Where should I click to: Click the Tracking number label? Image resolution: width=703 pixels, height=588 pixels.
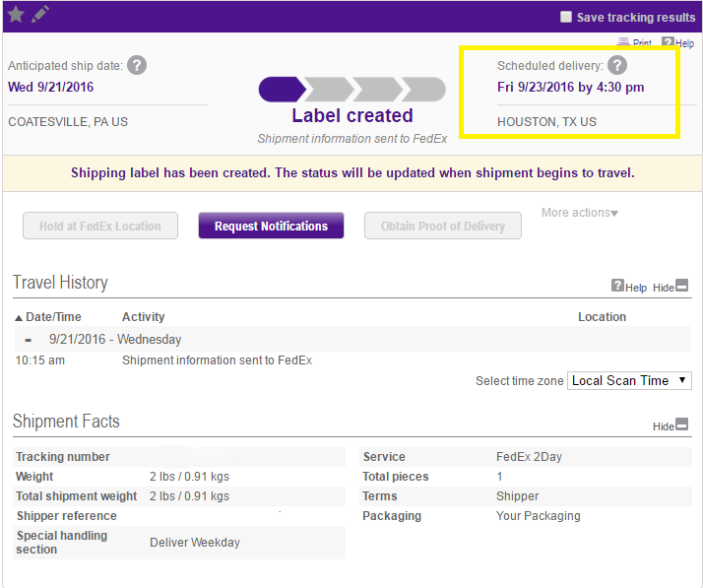coord(63,457)
